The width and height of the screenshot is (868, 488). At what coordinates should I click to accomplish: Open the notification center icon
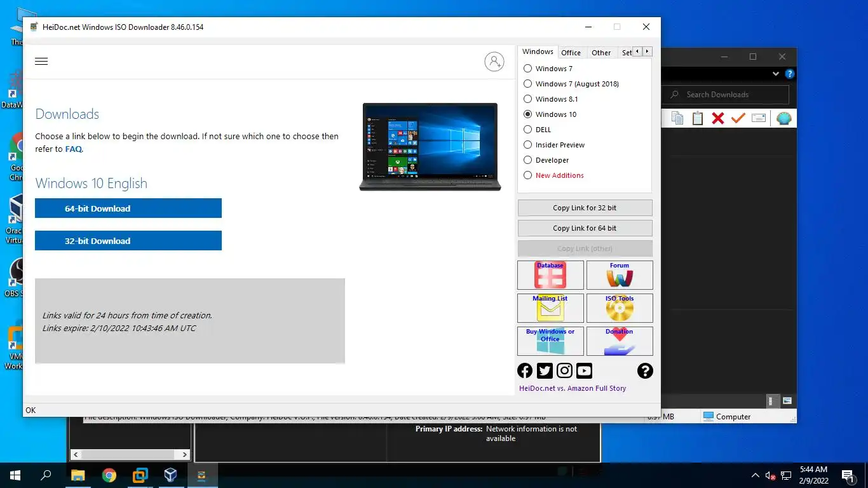pyautogui.click(x=848, y=475)
